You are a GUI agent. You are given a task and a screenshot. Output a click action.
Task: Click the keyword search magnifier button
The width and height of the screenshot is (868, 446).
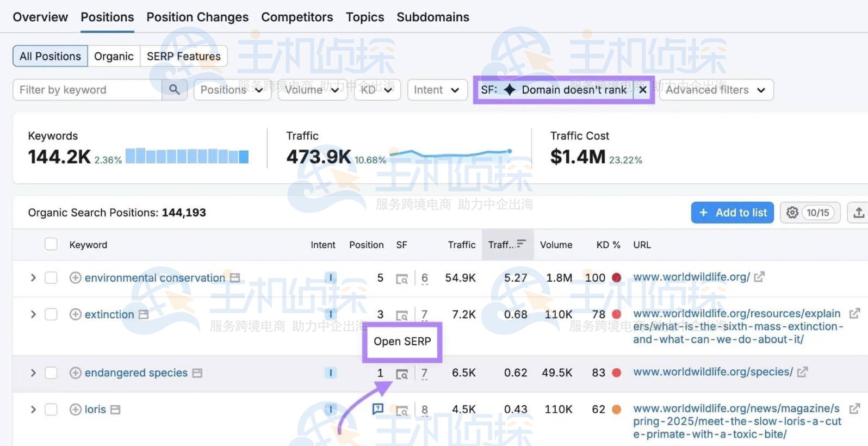coord(174,90)
